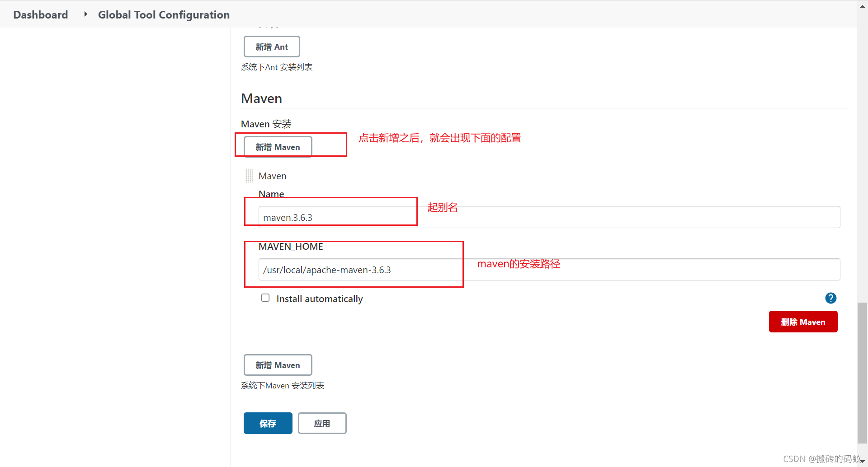Image resolution: width=868 pixels, height=467 pixels.
Task: Enable the Install automatically checkbox
Action: click(265, 298)
